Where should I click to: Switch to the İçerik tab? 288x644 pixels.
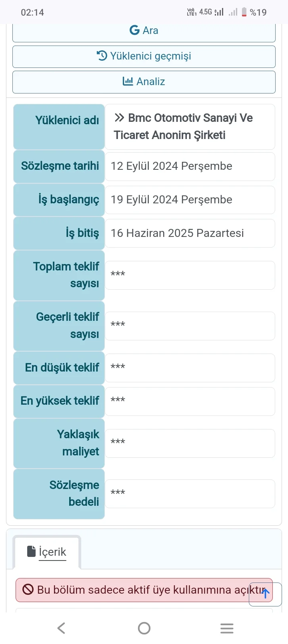[x=47, y=552]
